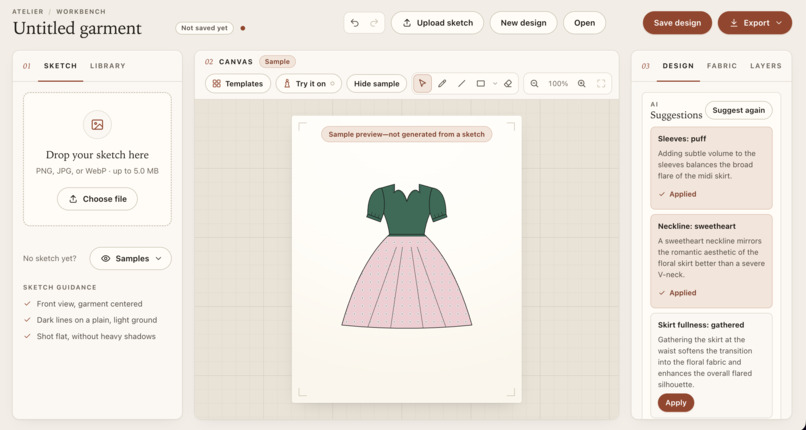Switch to the Layers tab

coord(766,66)
